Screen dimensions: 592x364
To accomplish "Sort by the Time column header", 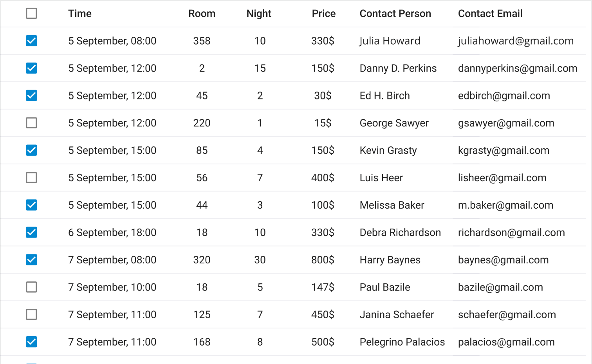I will click(x=80, y=14).
